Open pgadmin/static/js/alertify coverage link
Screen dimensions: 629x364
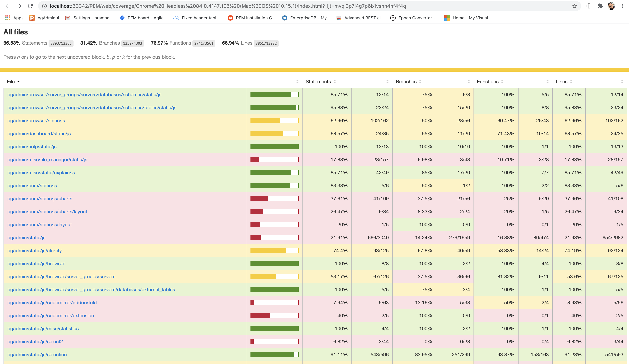click(x=34, y=251)
